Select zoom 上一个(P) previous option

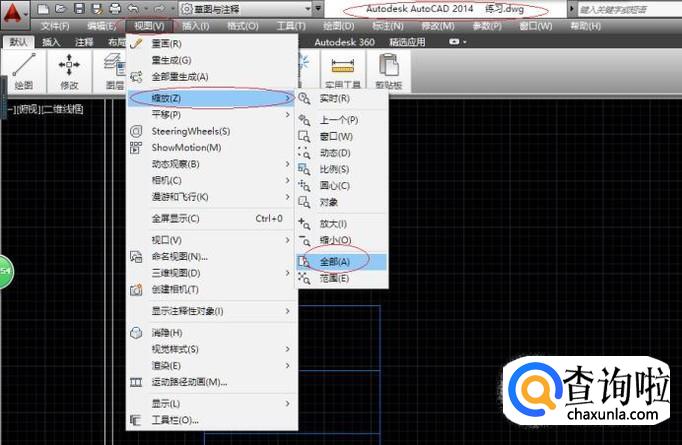(x=341, y=120)
